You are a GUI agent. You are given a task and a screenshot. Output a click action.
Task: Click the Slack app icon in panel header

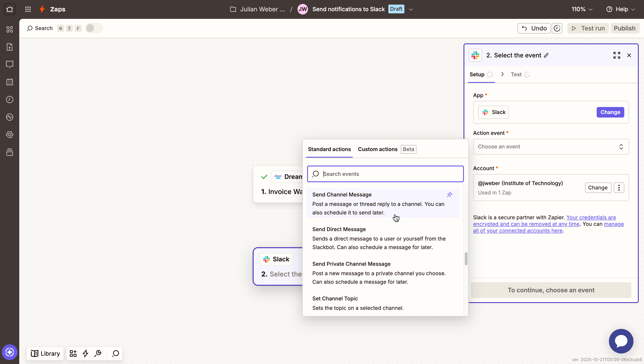[x=475, y=55]
